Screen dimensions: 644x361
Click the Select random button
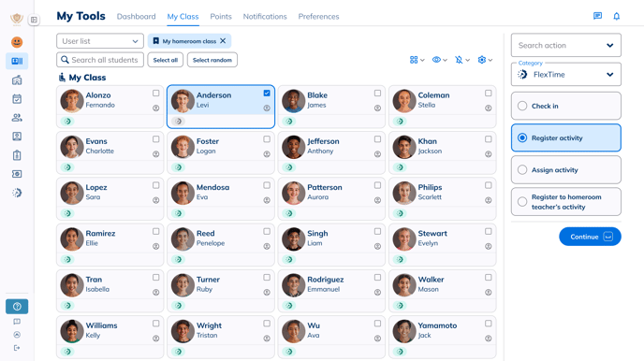point(212,60)
